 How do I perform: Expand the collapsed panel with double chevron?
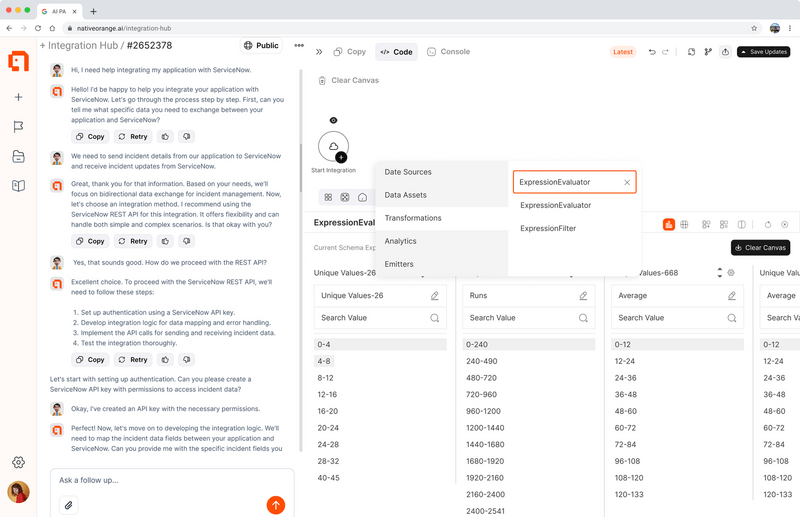319,52
